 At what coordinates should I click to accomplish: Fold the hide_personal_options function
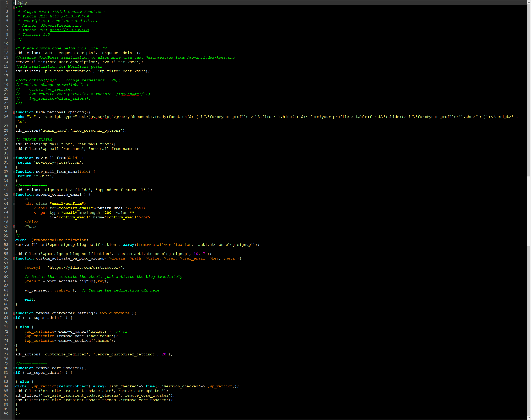(x=14, y=112)
